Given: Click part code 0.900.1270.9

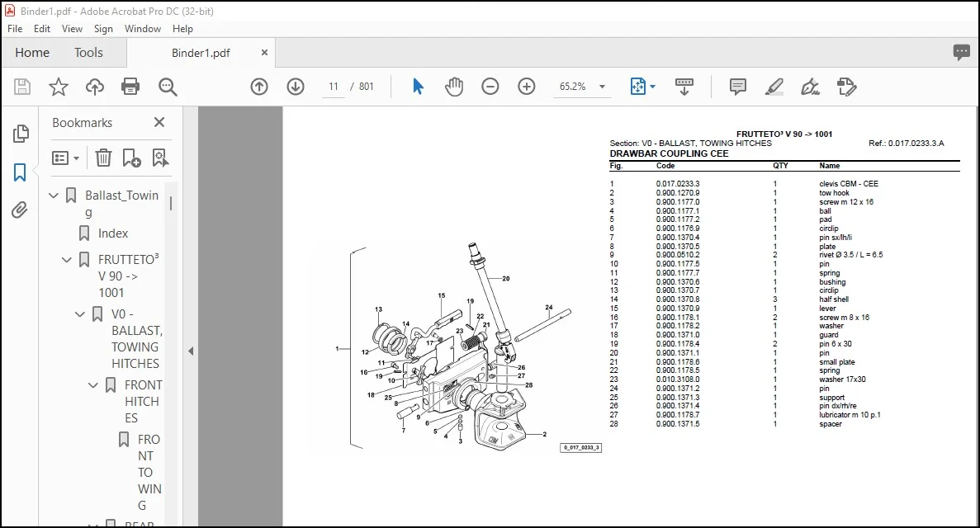Looking at the screenshot, I should pos(678,193).
